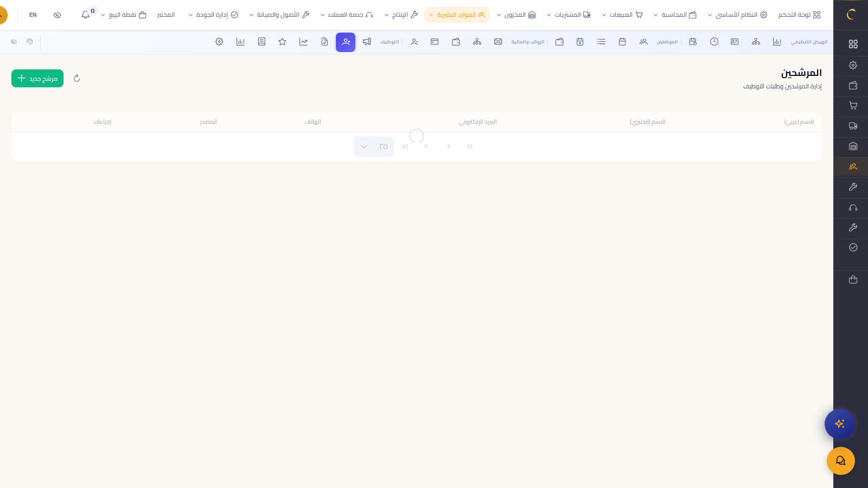The width and height of the screenshot is (868, 488).
Task: Toggle the small eye icon in the sub-toolbar
Action: (14, 42)
